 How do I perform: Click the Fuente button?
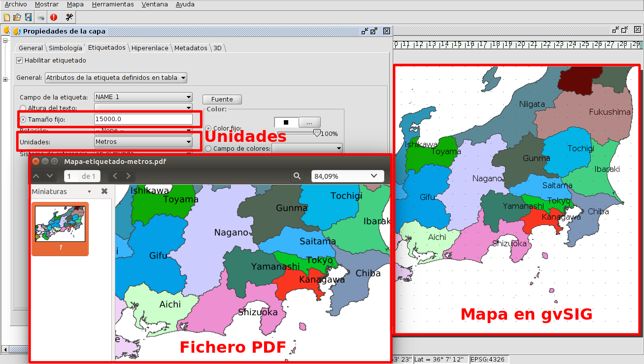pos(222,99)
